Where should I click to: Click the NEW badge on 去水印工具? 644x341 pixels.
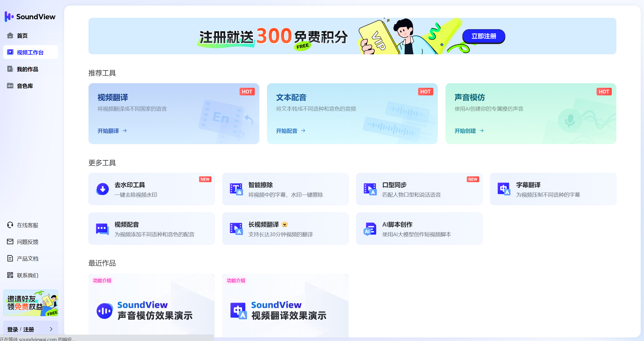click(205, 179)
